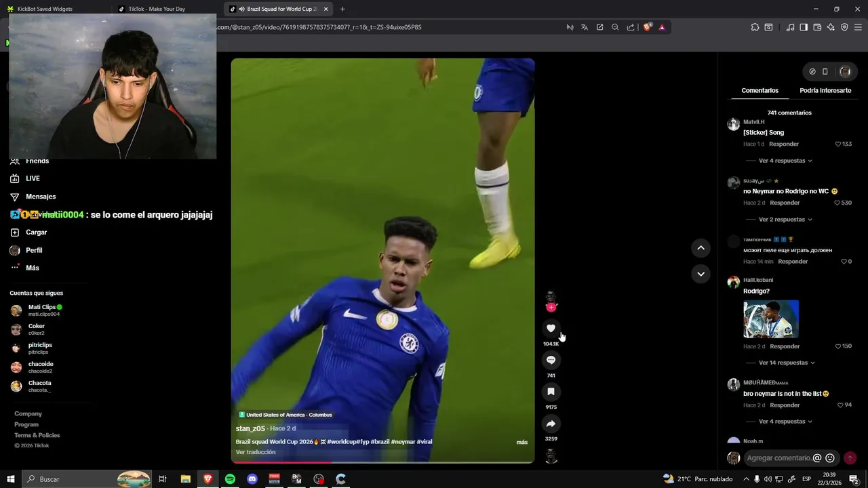Open the Más sidebar menu
868x488 pixels.
pyautogui.click(x=32, y=268)
